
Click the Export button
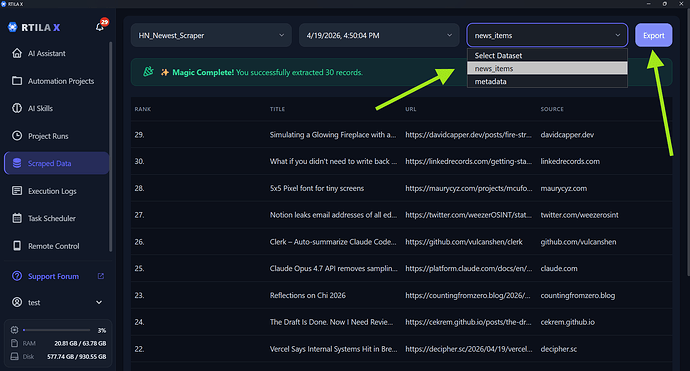pos(653,35)
